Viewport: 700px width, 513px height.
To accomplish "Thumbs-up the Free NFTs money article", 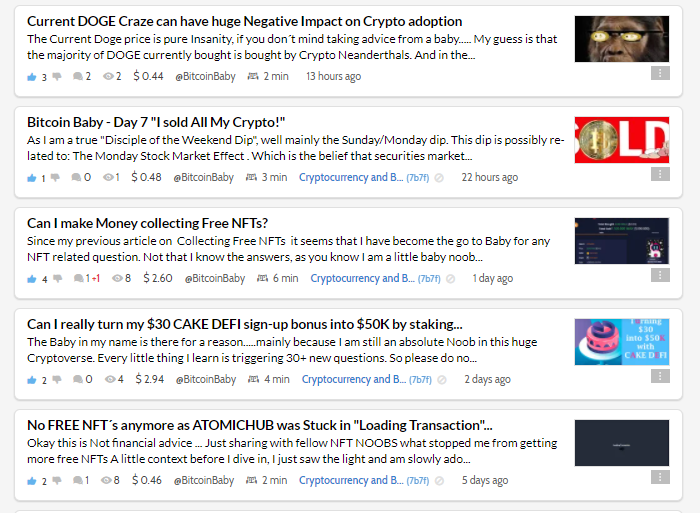I will pyautogui.click(x=32, y=279).
